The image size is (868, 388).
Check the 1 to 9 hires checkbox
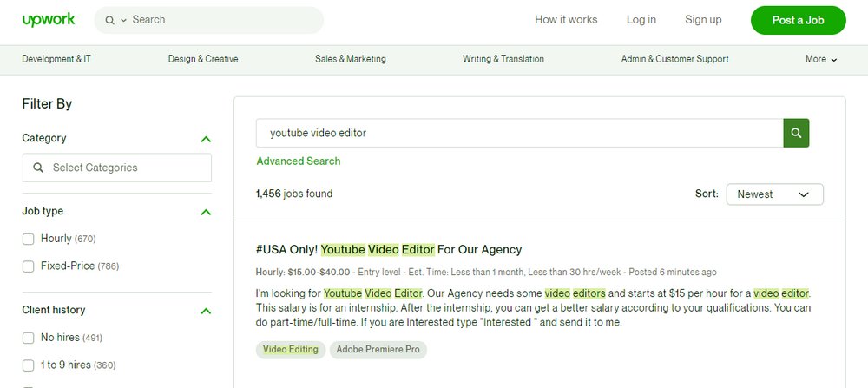(29, 365)
